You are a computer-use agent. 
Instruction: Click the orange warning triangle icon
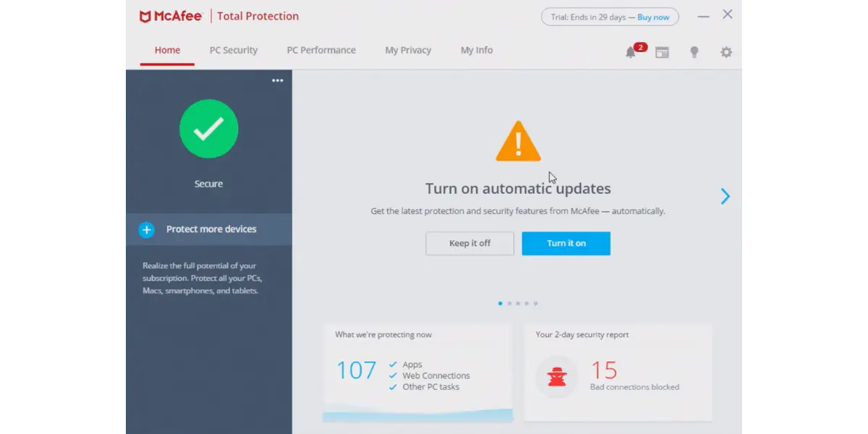tap(518, 141)
